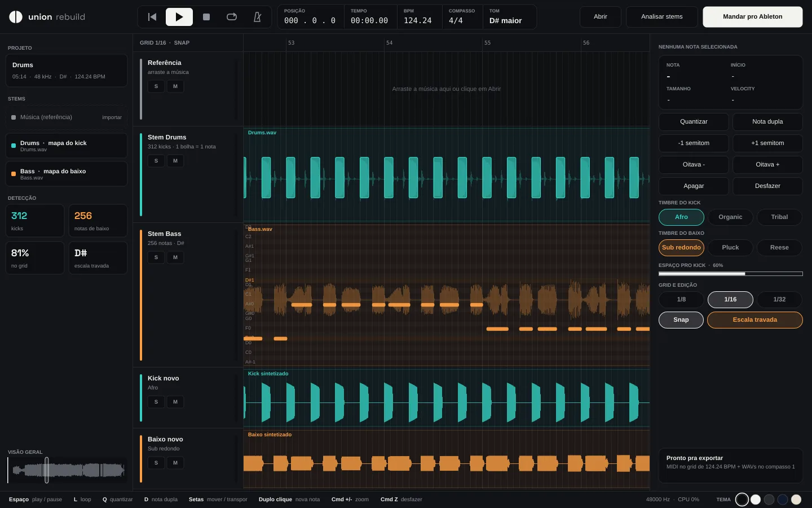Click the rewind to start icon
The height and width of the screenshot is (508, 812).
pos(152,17)
